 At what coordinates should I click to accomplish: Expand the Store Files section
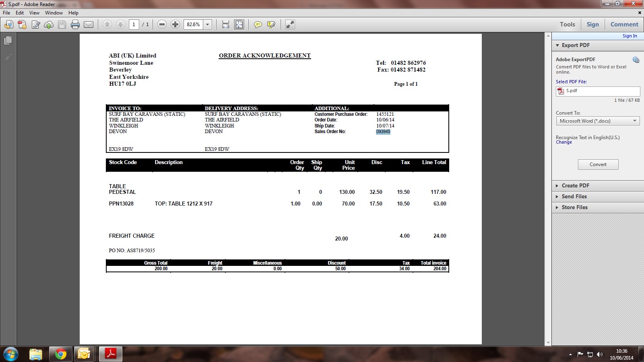[597, 207]
